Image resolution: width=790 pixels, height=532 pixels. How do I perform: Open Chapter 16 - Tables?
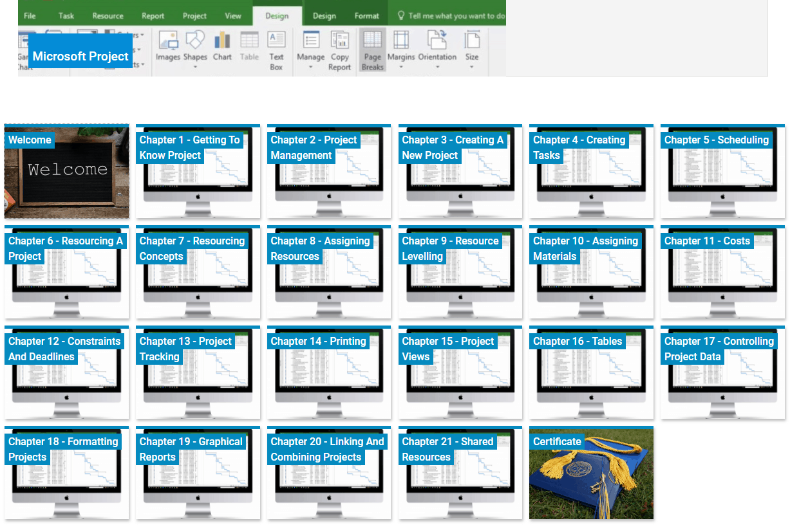[x=591, y=373]
